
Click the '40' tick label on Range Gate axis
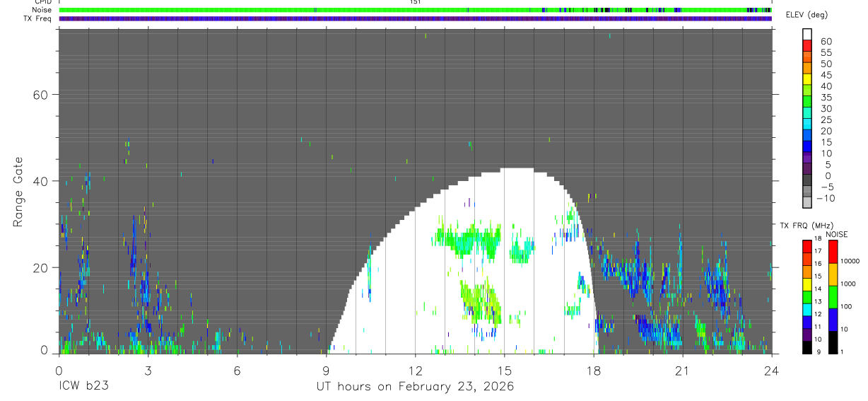42,181
